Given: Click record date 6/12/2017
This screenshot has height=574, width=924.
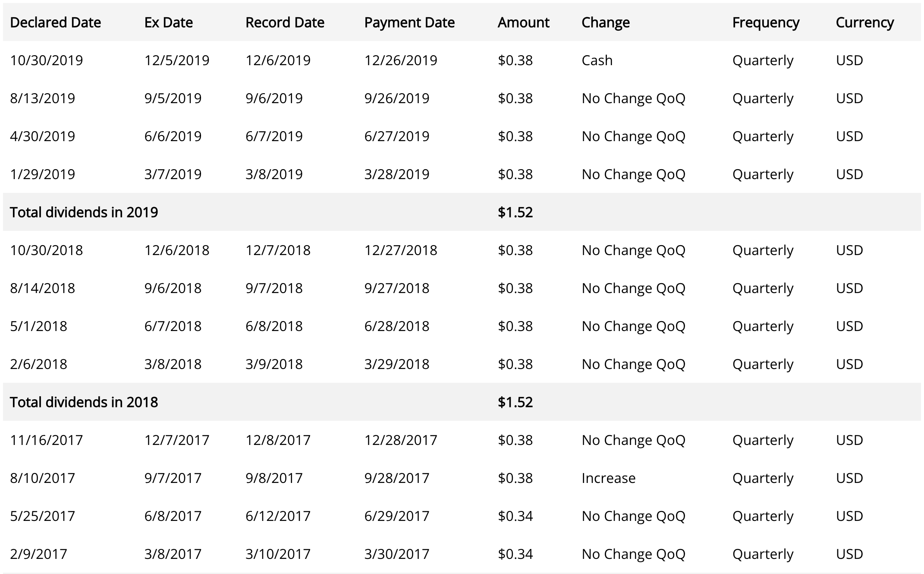Looking at the screenshot, I should [x=278, y=516].
